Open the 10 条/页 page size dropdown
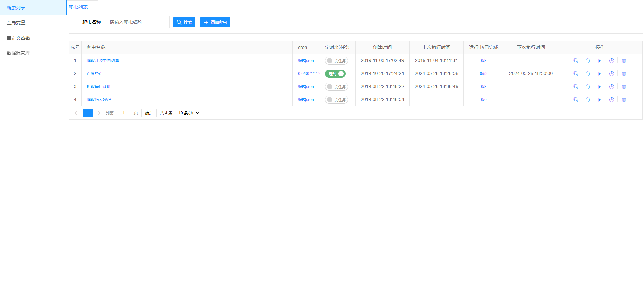The height and width of the screenshot is (288, 644). pos(188,113)
